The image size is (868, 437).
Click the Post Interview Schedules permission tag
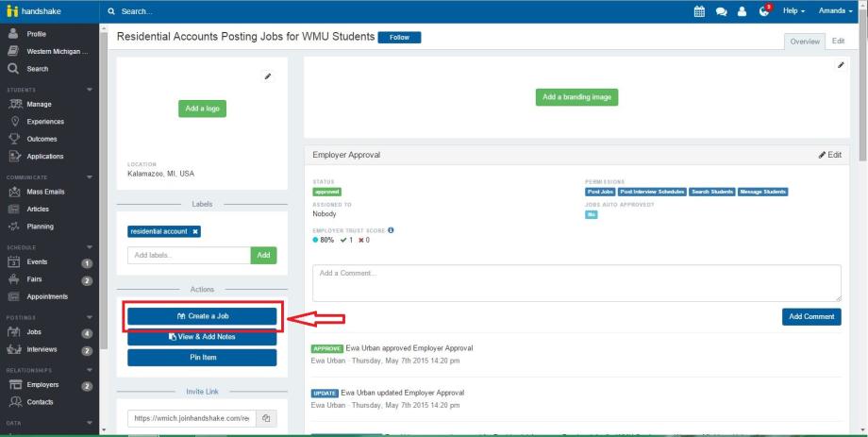coord(652,192)
